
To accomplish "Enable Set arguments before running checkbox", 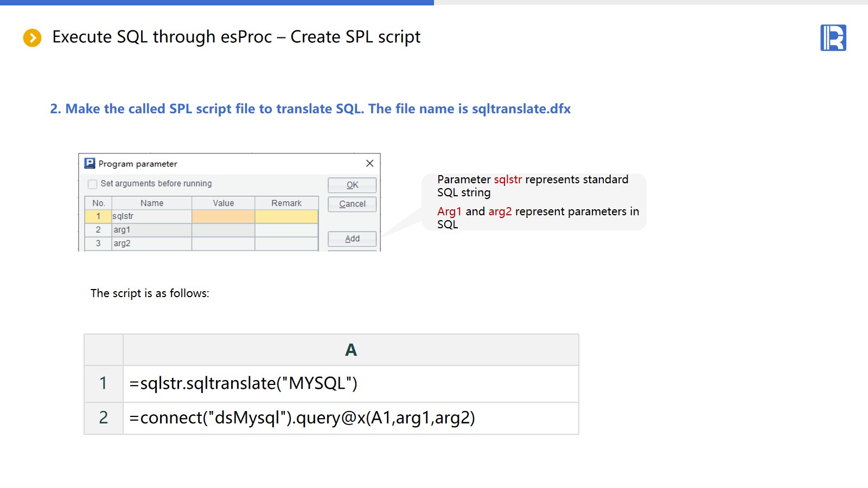I will (x=93, y=184).
